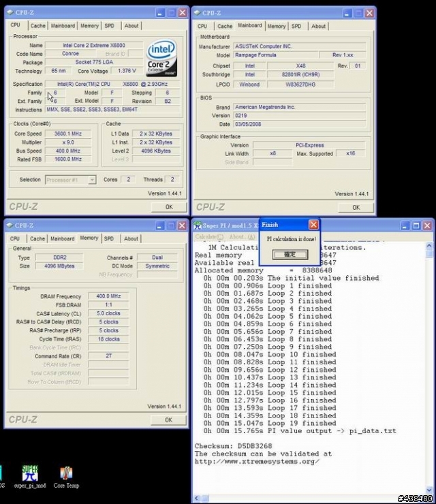The width and height of the screenshot is (436, 504).
Task: Click Super PI horizontal scrollbar left arrow
Action: 197,499
